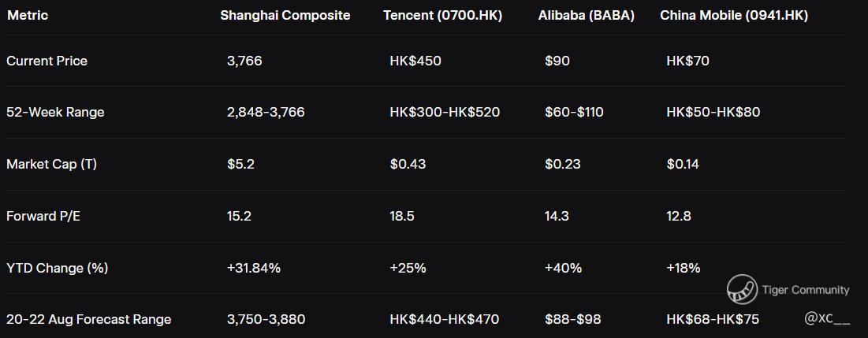Viewport: 868px width, 338px height.
Task: Click the YTD Change (%) row label
Action: point(57,268)
